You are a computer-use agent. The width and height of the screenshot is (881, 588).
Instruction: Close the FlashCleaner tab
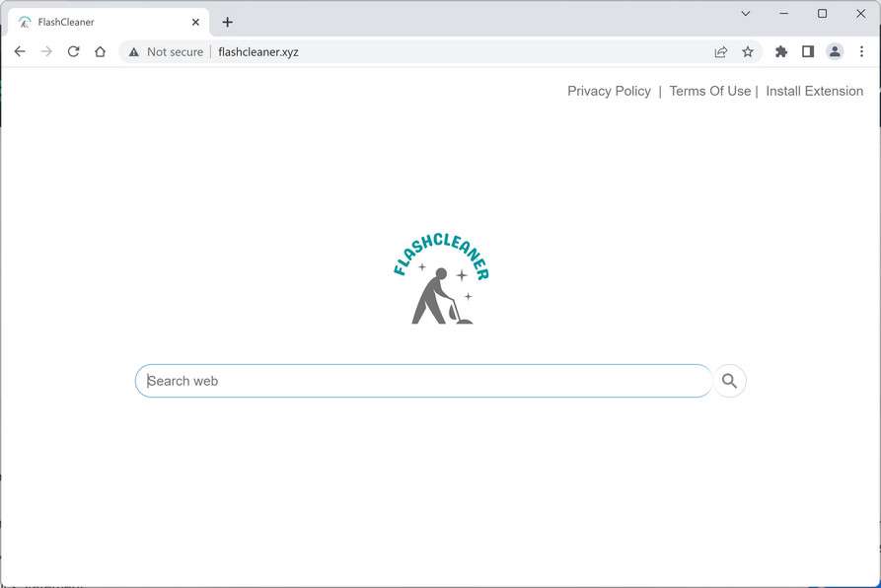tap(195, 22)
